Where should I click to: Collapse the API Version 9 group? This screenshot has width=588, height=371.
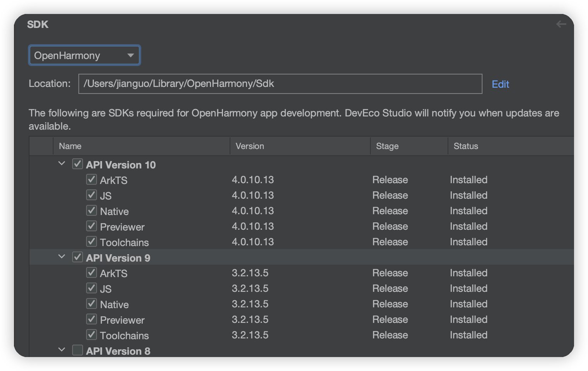pos(62,257)
